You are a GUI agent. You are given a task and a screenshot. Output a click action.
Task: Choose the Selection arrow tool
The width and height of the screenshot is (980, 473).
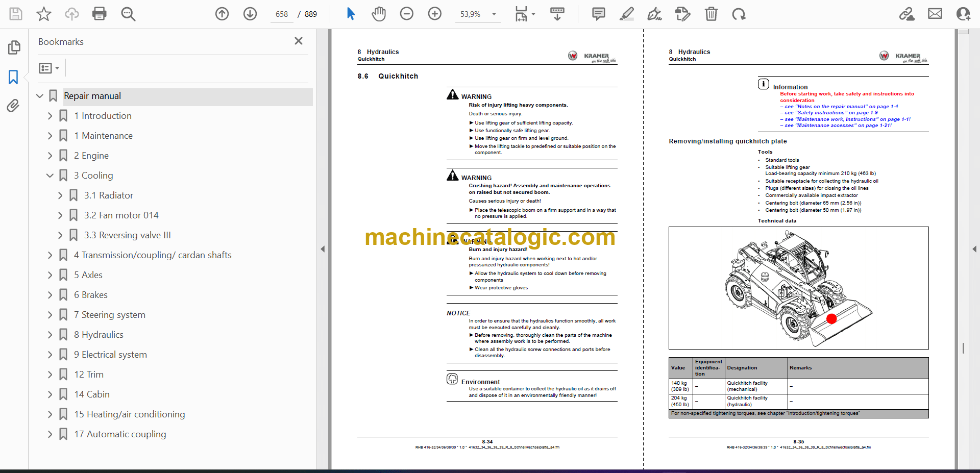point(351,14)
